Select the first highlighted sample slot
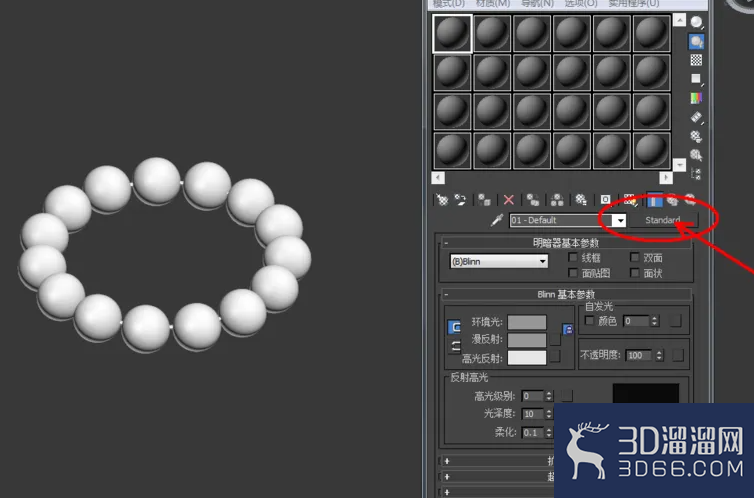Screen dimensions: 754x498 [x=452, y=33]
